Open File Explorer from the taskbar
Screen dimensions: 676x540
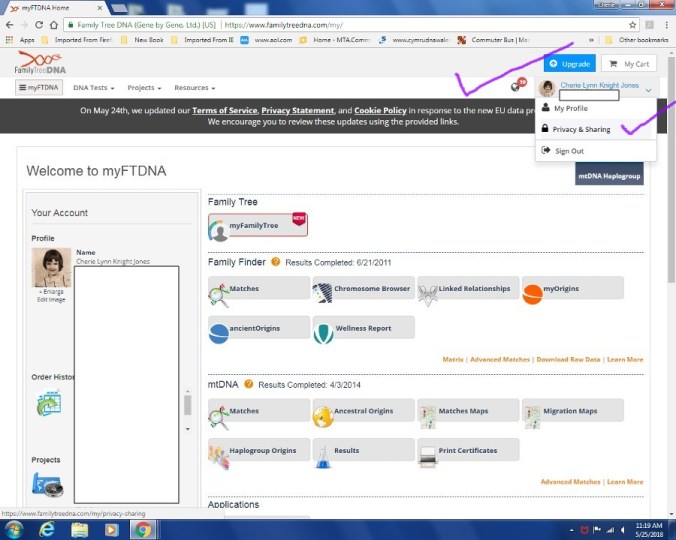click(x=80, y=529)
